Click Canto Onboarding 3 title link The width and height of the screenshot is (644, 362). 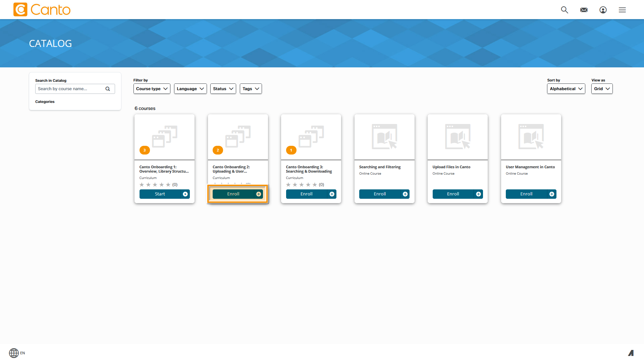point(309,169)
